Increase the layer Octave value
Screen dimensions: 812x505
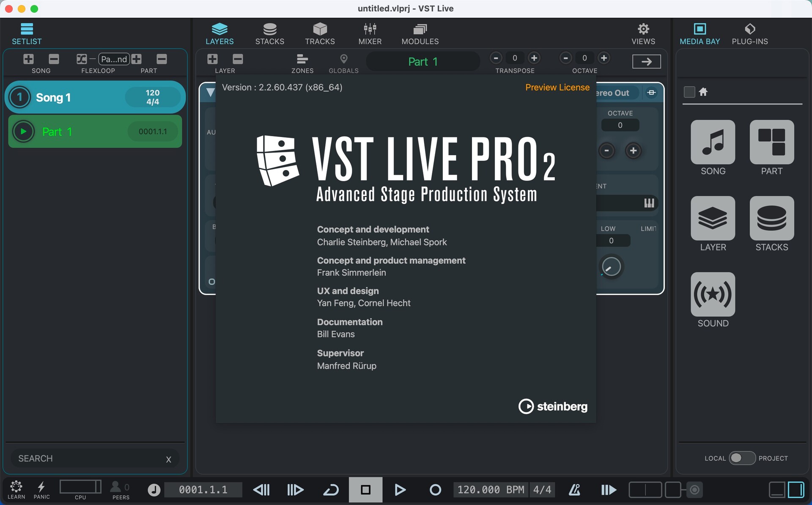pos(633,151)
